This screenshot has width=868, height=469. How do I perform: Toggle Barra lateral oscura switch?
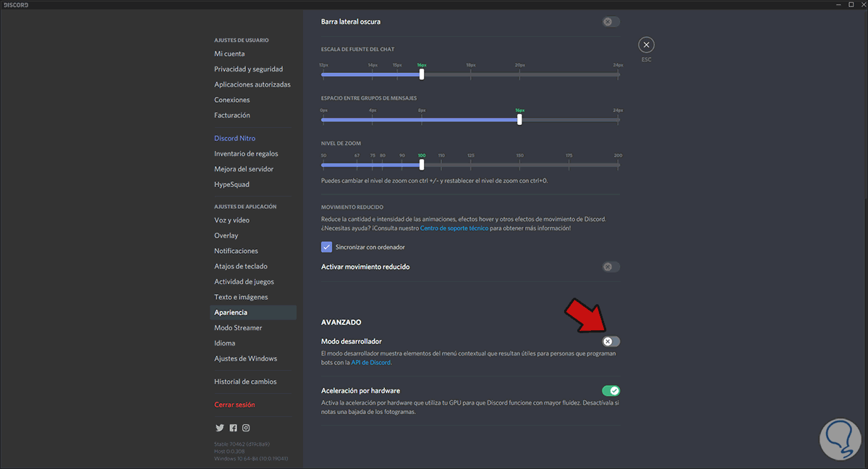point(610,22)
